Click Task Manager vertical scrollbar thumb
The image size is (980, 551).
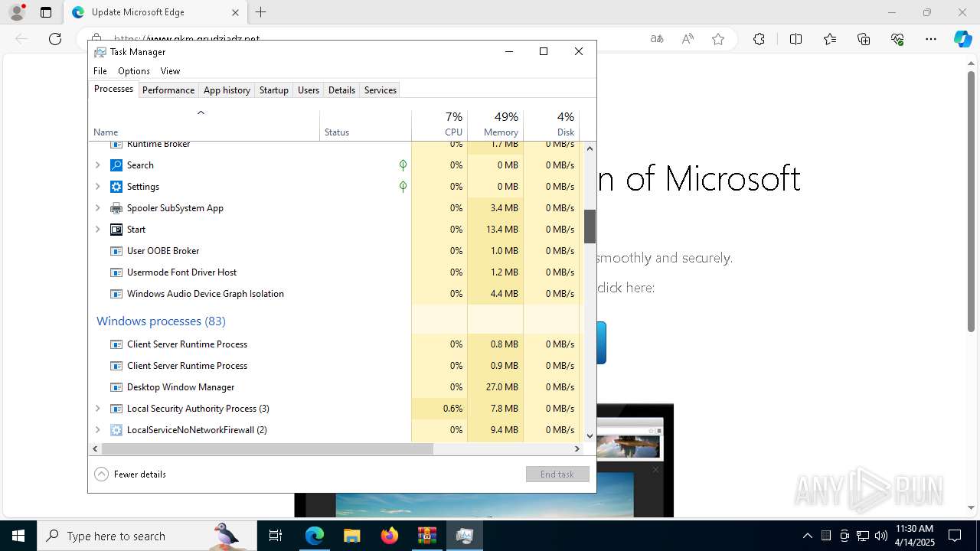[590, 227]
